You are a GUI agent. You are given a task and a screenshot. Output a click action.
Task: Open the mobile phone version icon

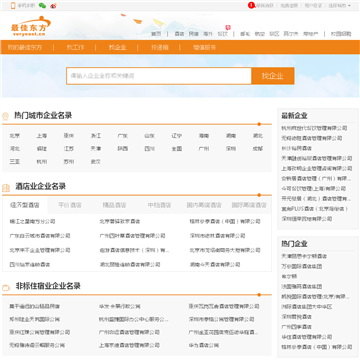[13, 6]
